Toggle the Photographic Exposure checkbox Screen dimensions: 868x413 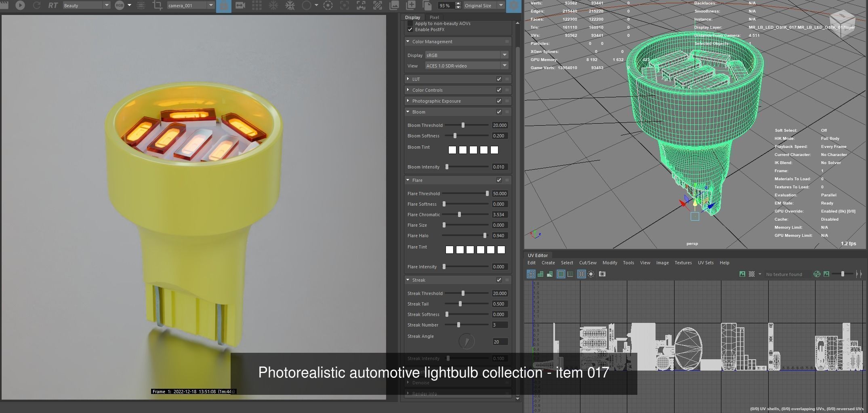499,101
